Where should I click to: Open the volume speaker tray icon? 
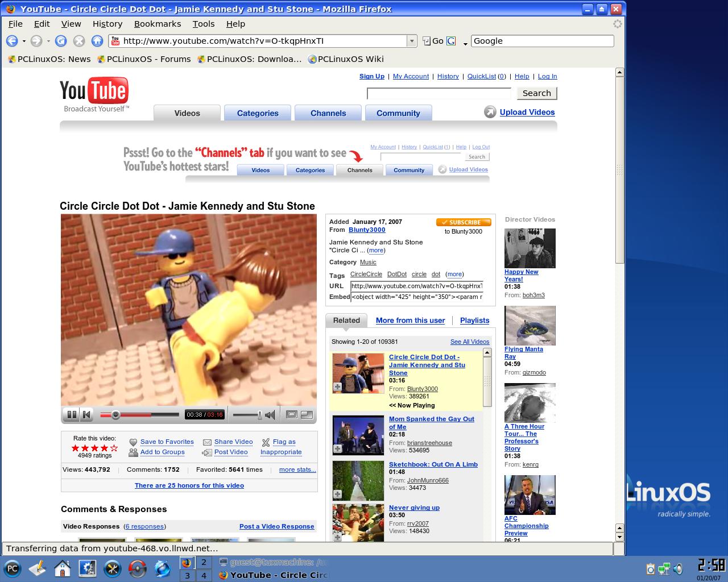678,568
